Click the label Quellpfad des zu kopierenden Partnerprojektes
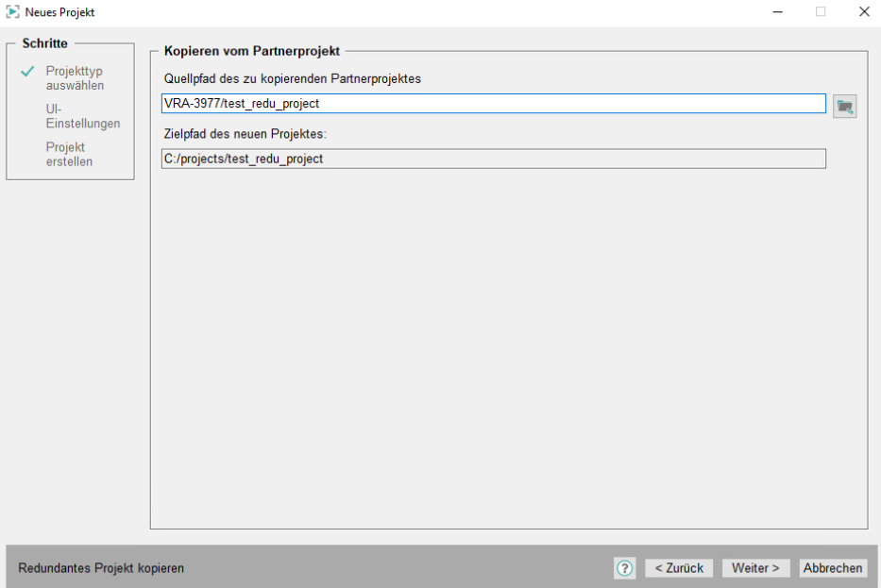This screenshot has width=881, height=588. 292,78
